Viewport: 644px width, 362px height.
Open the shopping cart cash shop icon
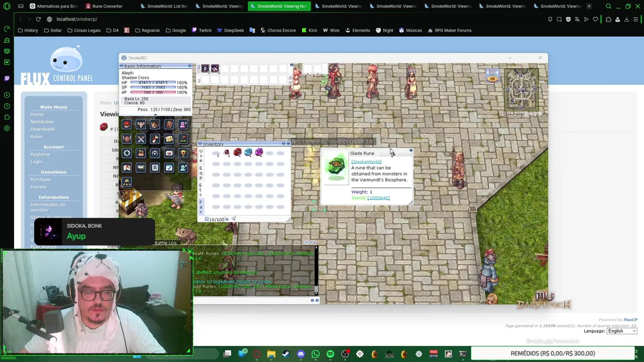point(141,167)
